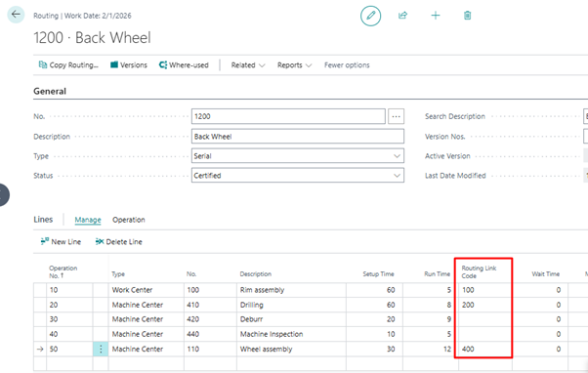Switch to the Operation tab
The height and width of the screenshot is (373, 588).
tap(129, 220)
